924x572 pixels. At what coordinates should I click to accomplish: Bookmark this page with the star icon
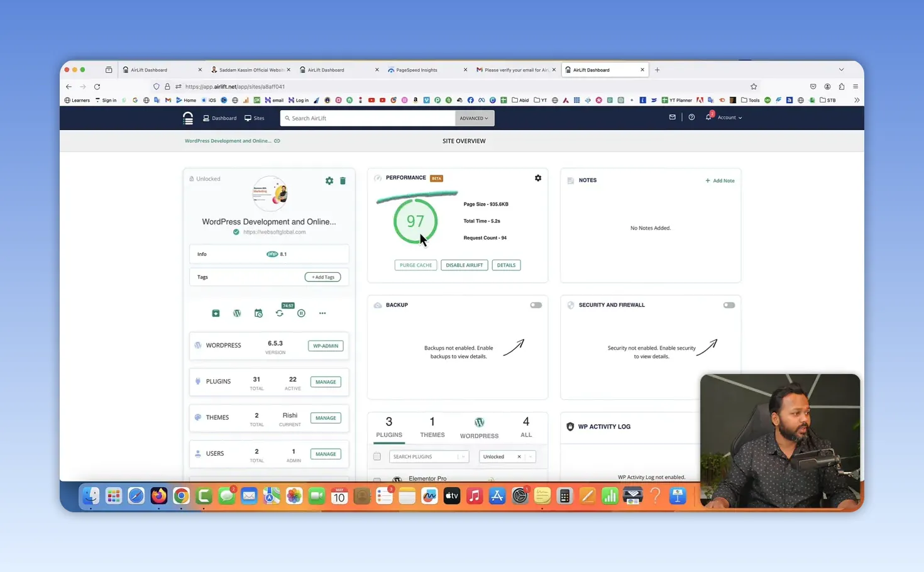[x=754, y=87]
